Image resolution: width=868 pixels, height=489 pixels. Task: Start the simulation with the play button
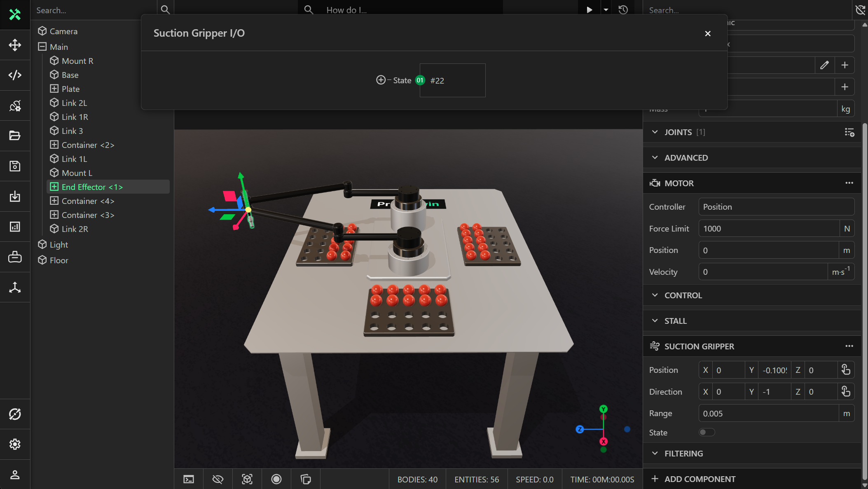click(x=590, y=10)
